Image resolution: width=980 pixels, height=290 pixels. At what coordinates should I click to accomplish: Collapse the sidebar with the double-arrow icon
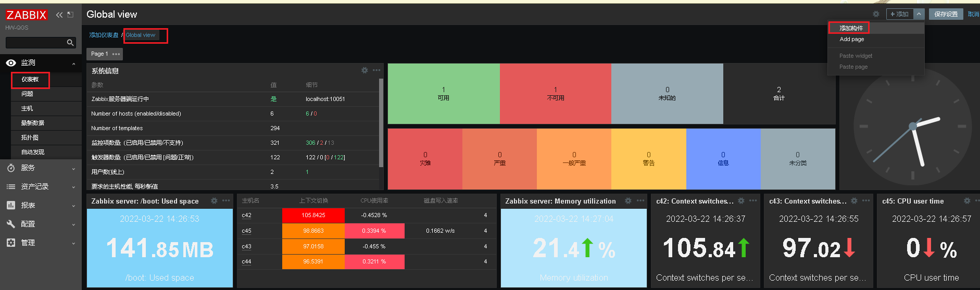(x=59, y=15)
